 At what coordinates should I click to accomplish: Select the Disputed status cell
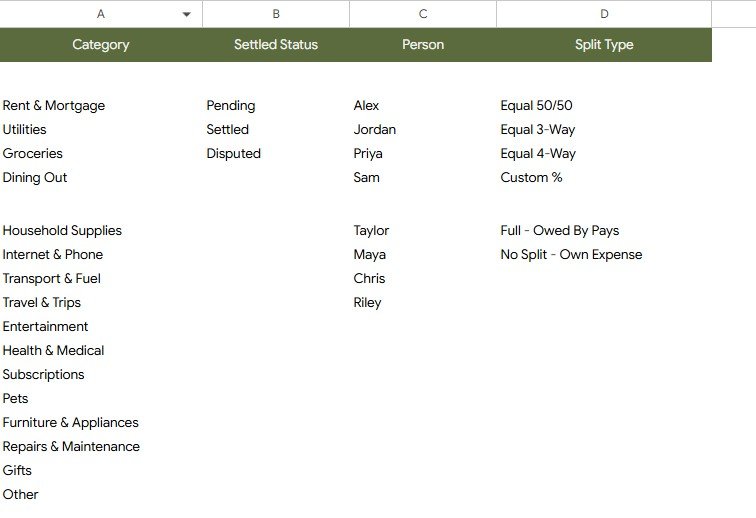point(276,153)
